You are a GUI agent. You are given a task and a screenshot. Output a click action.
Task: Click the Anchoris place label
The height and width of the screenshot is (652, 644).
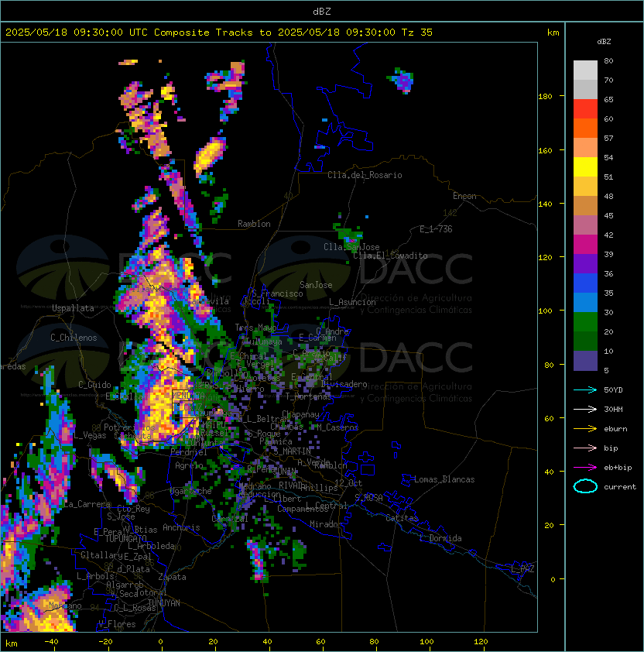coord(181,527)
